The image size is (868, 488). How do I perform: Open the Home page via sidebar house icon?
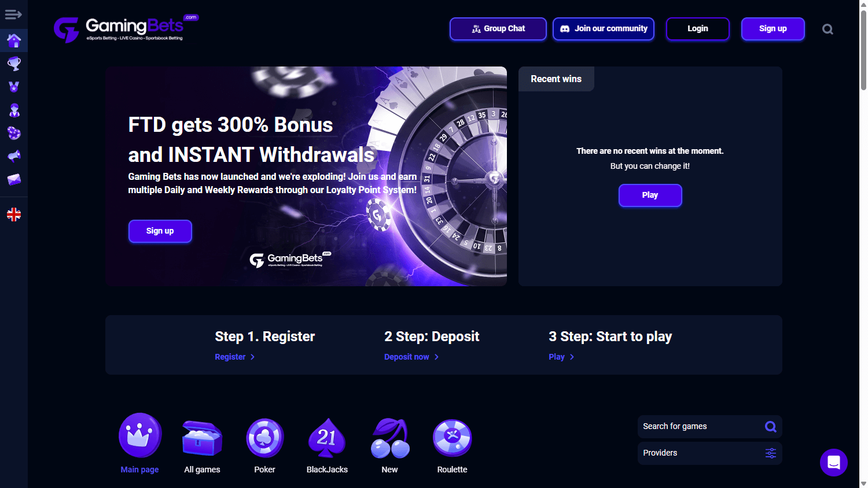(14, 40)
